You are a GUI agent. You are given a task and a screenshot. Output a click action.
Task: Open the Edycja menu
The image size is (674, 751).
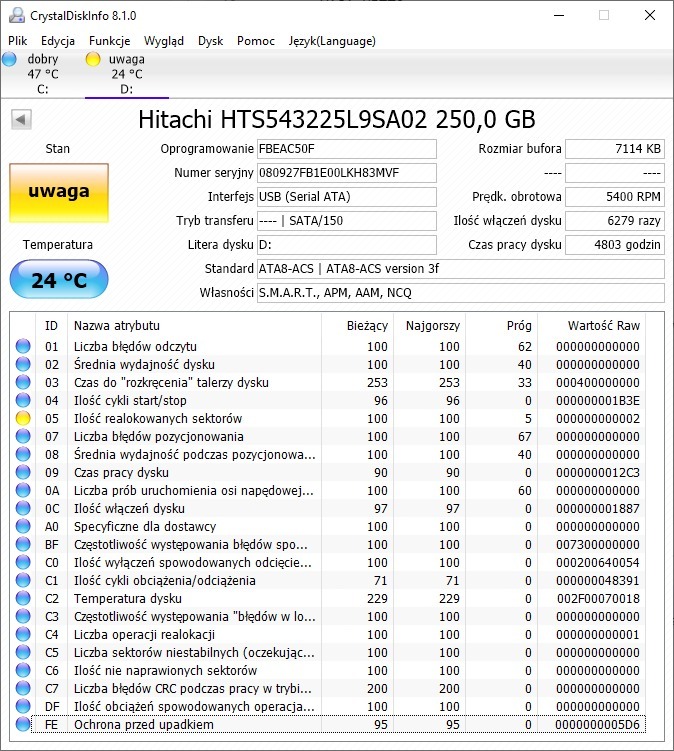[x=58, y=41]
